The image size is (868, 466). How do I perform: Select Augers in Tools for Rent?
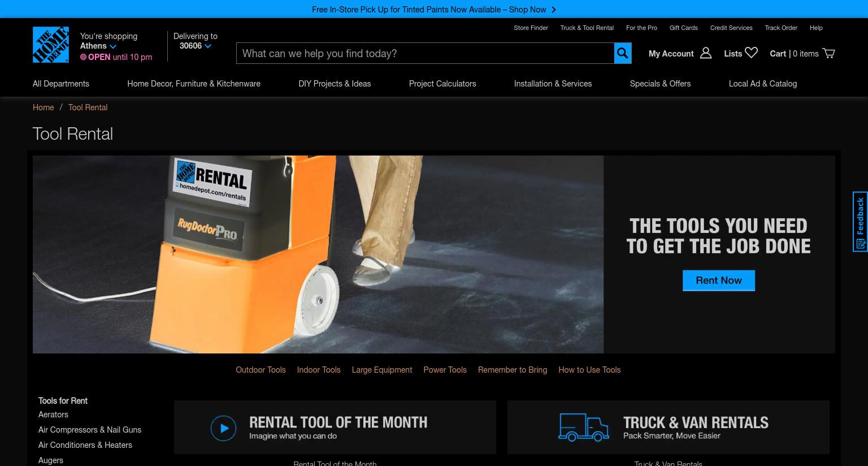click(x=51, y=460)
